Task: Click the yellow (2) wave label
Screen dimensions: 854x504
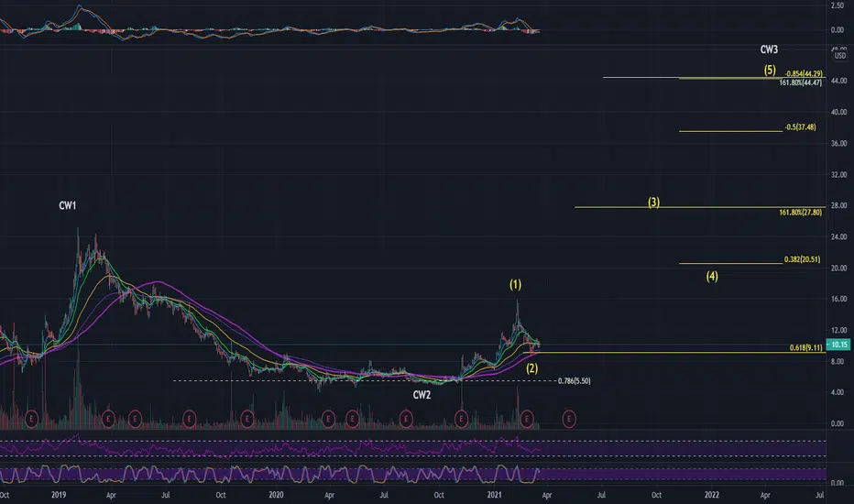Action: point(531,368)
